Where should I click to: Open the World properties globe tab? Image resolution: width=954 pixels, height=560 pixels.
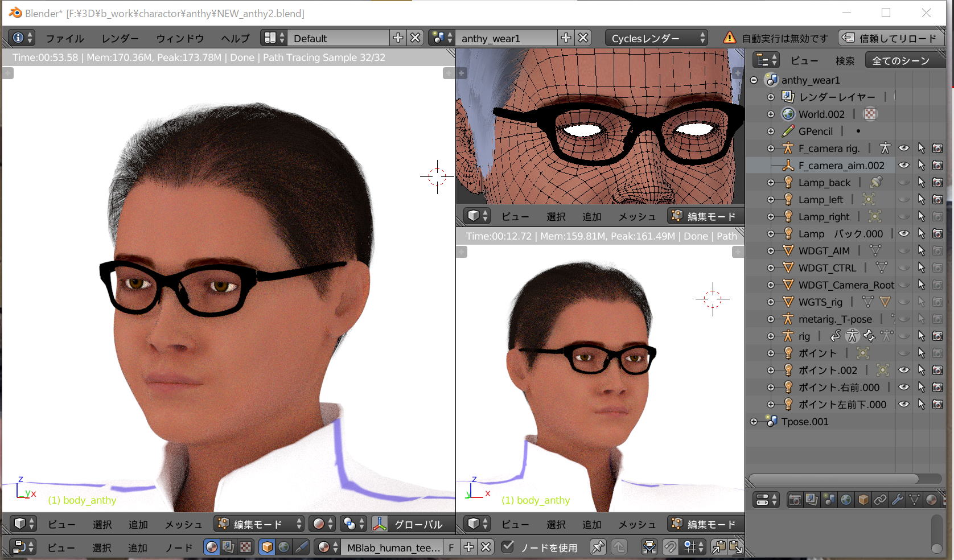click(x=846, y=500)
